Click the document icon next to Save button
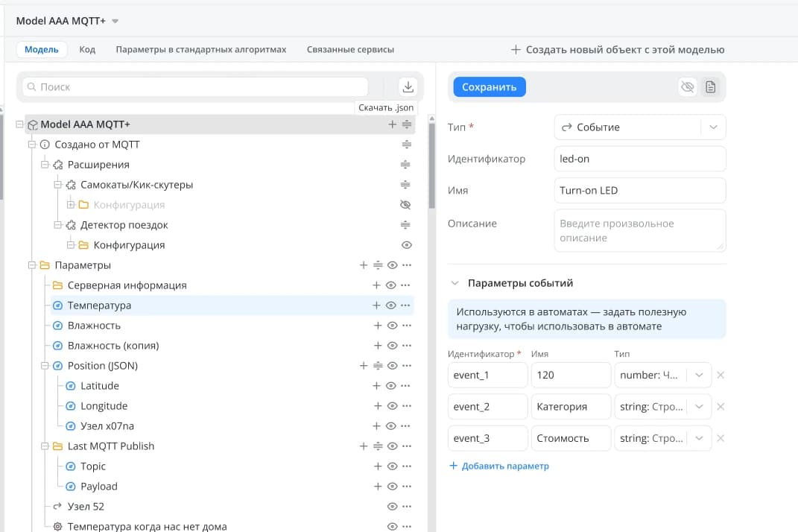 click(x=711, y=87)
